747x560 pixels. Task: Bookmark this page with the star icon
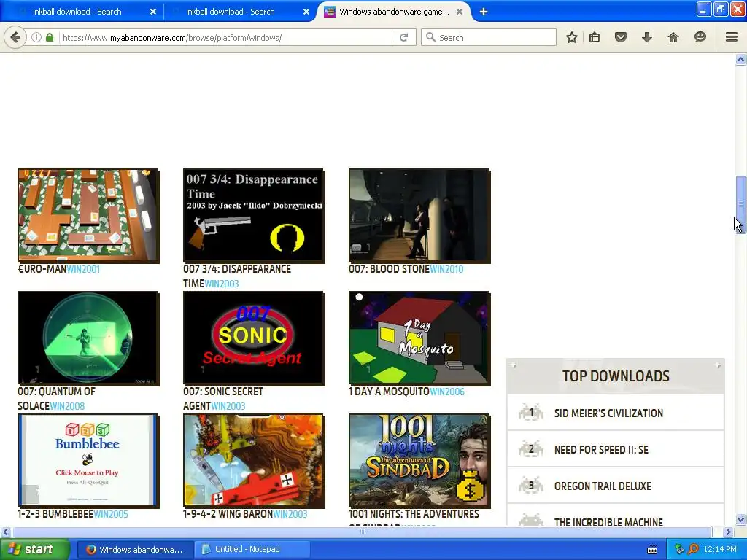tap(572, 37)
